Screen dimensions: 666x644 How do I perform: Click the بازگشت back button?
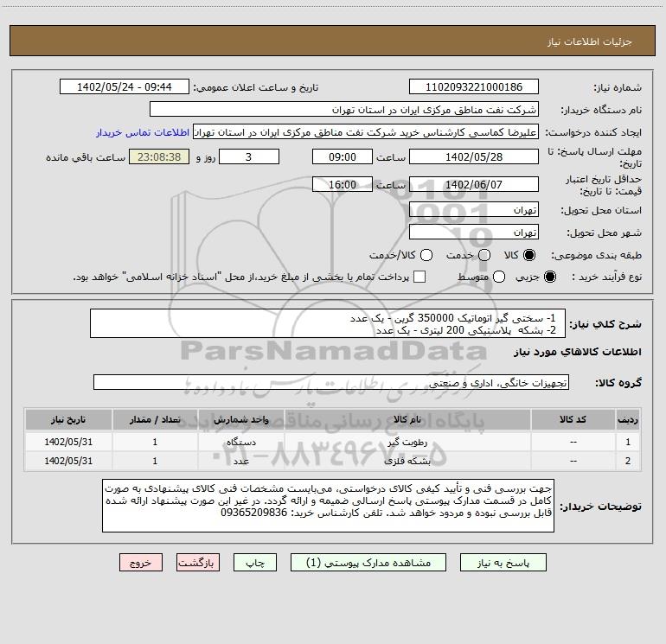[198, 563]
